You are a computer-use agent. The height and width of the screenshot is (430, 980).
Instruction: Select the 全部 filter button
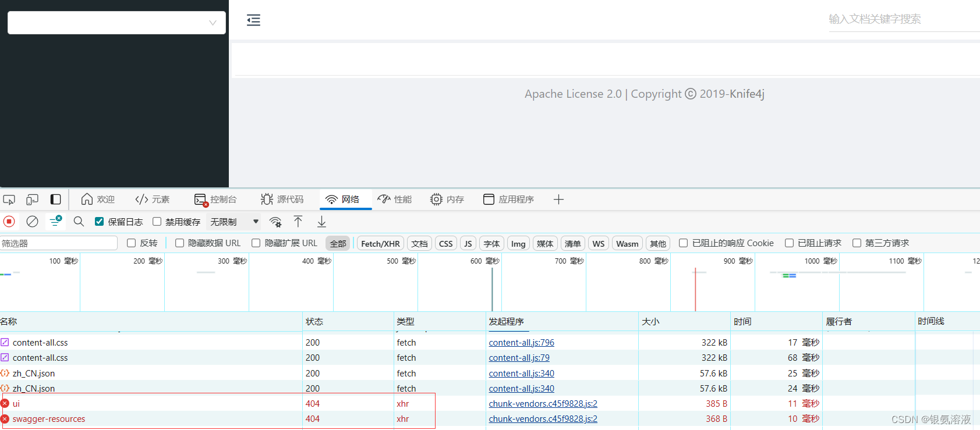tap(338, 244)
